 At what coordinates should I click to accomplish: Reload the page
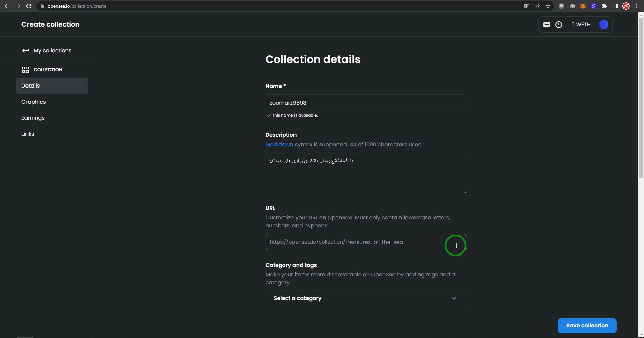tap(29, 6)
